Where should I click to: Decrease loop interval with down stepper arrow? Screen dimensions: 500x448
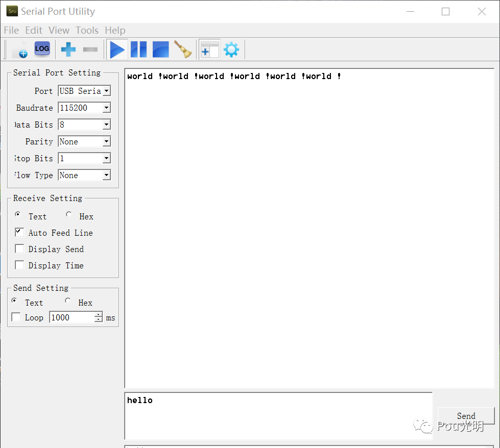tap(99, 320)
